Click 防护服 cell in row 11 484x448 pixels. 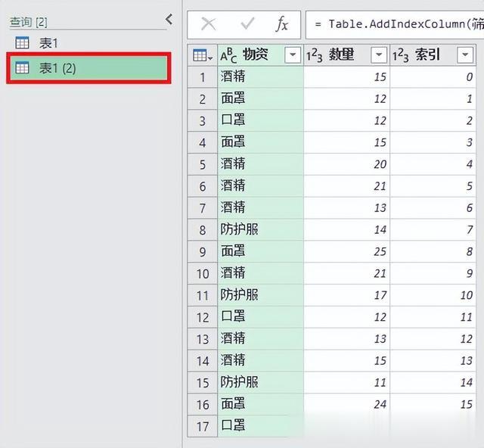260,295
